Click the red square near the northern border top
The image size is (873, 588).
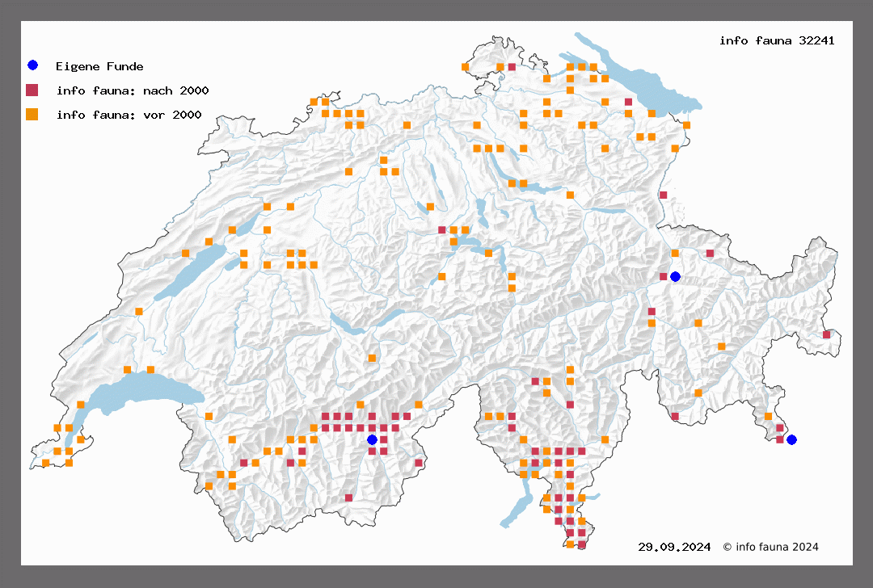512,67
